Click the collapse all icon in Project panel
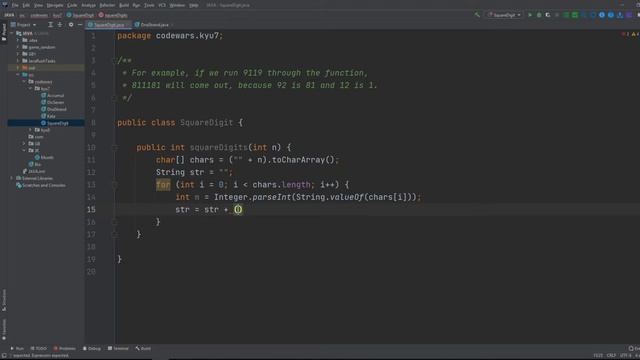Viewport: 640px width, 360px height. click(60, 25)
